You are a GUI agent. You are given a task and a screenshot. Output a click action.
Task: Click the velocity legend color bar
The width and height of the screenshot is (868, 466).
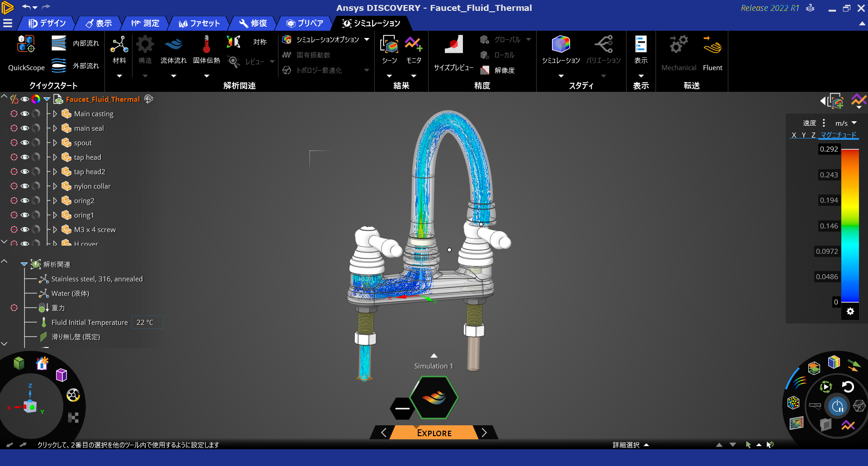[x=850, y=225]
